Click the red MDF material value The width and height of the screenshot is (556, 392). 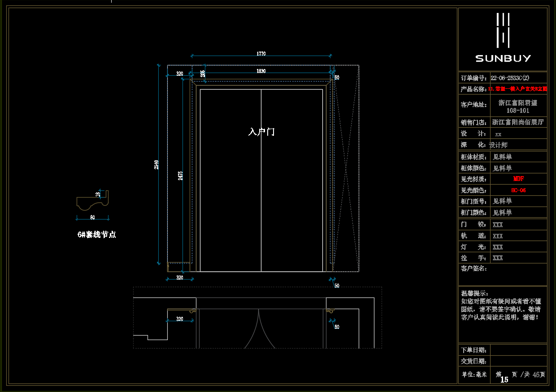point(518,179)
